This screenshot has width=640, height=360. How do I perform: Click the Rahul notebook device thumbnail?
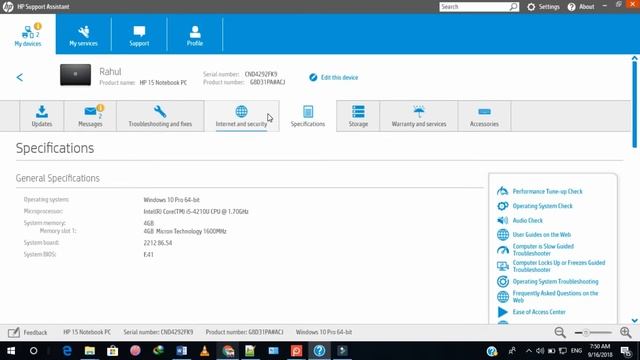coord(76,75)
